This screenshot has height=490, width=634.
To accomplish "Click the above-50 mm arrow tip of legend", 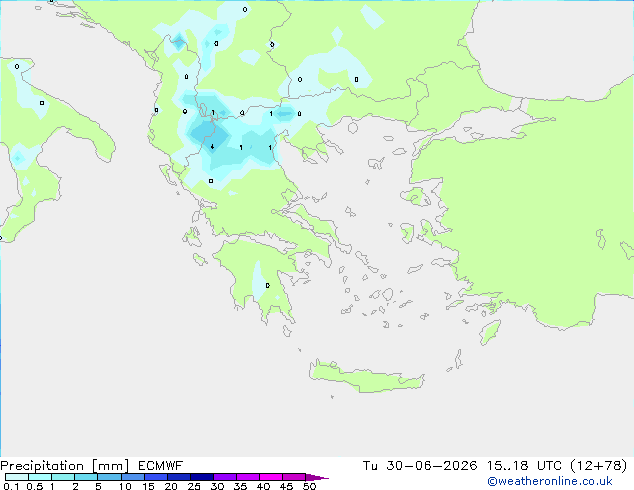I will coord(317,477).
